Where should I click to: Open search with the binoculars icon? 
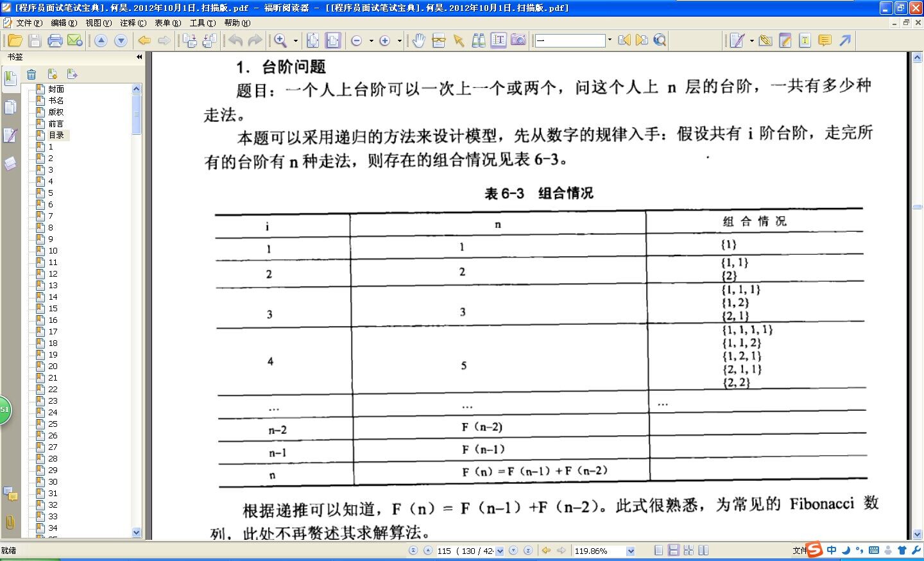[479, 40]
